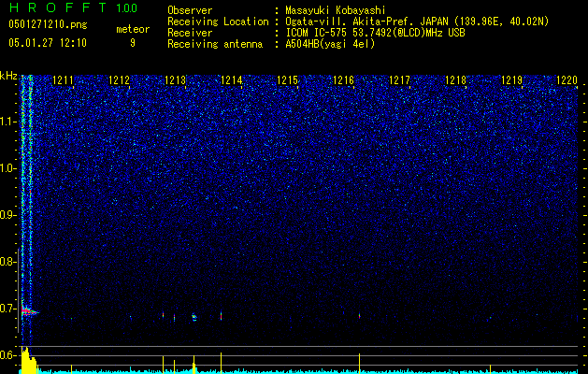This screenshot has width=588, height=374.
Task: Click the 1.1 kHz axis label
Action: coord(8,122)
